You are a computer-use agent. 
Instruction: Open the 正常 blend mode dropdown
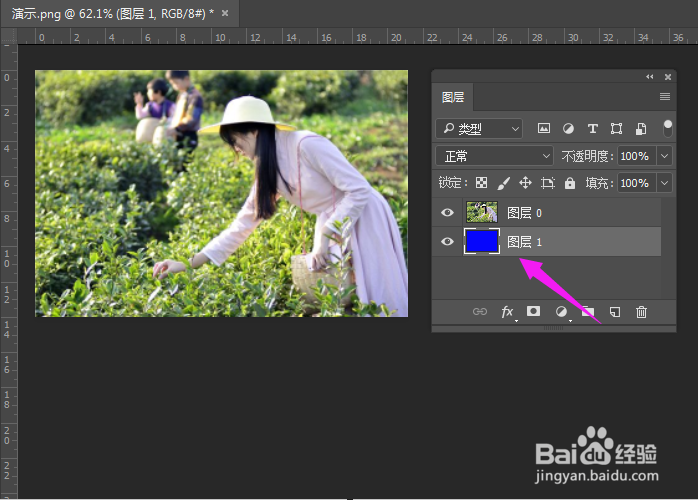[x=494, y=156]
